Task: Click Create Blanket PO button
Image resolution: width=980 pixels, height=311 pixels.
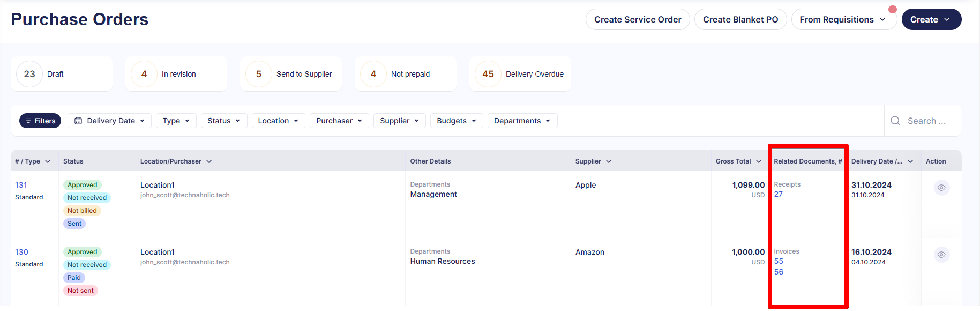Action: [x=740, y=19]
